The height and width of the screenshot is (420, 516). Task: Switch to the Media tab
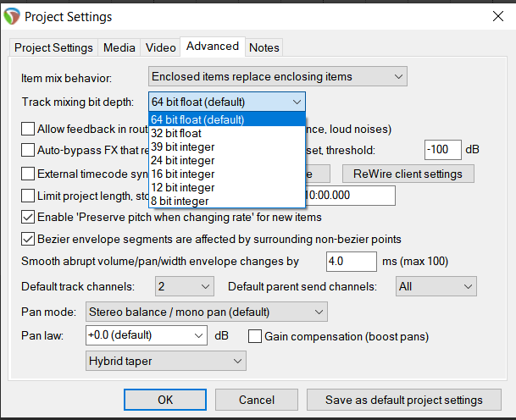coord(119,47)
